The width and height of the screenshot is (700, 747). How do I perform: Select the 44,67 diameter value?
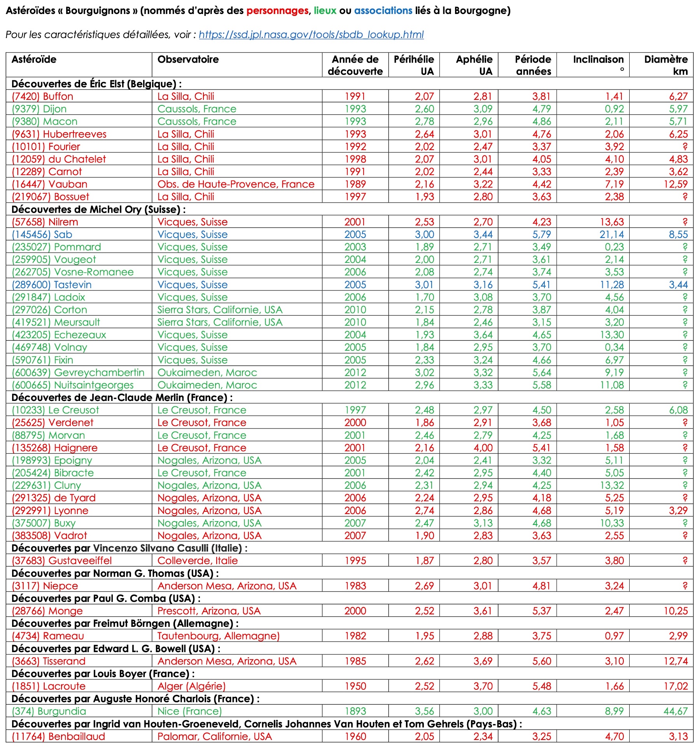point(675,711)
